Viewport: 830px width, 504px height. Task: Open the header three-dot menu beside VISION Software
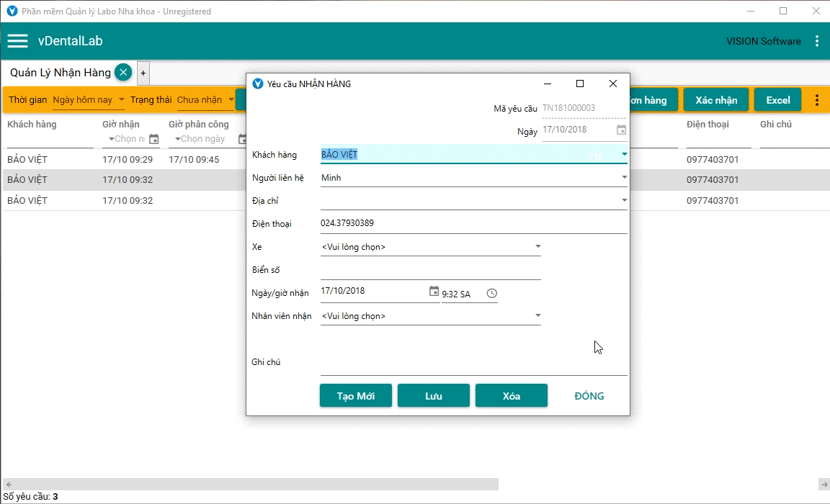point(817,41)
